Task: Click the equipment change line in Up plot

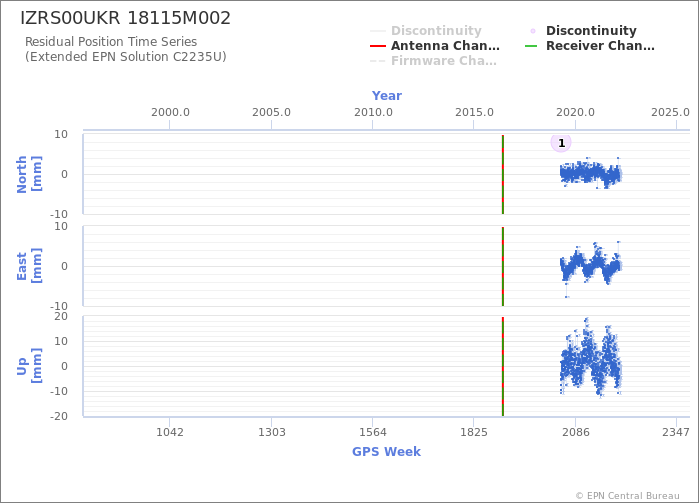Action: (x=503, y=367)
